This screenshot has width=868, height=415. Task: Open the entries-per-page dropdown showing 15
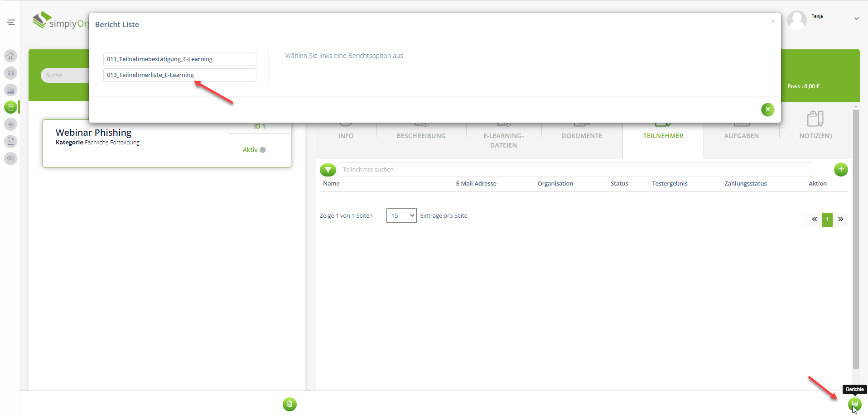pos(401,215)
